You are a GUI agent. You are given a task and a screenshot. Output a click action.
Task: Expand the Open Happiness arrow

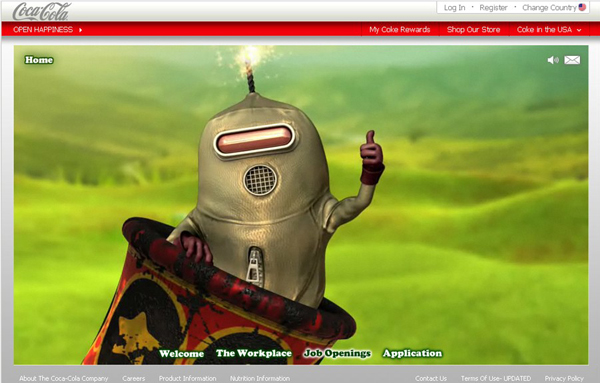[80, 29]
